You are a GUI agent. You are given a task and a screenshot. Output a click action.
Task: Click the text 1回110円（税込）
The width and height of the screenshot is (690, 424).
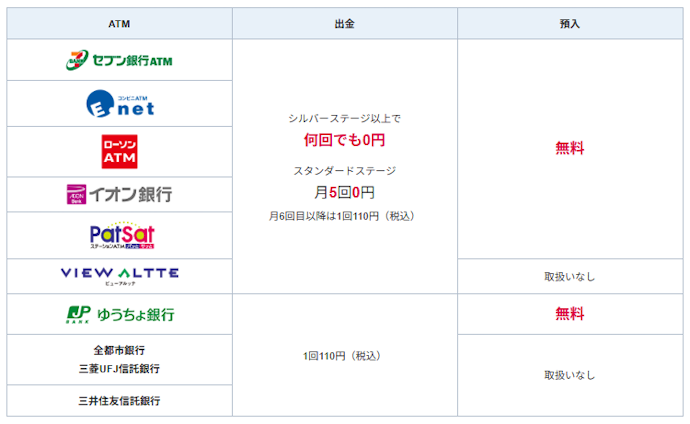[x=342, y=356]
